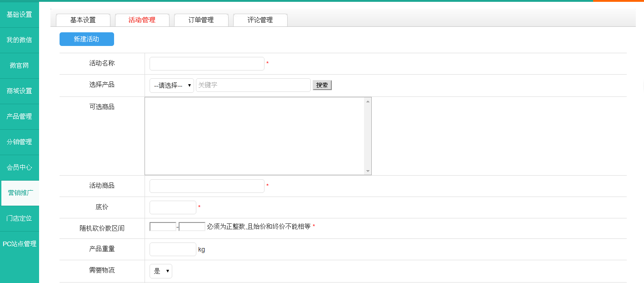
Task: Expand the 选择产品 category dropdown
Action: [171, 86]
